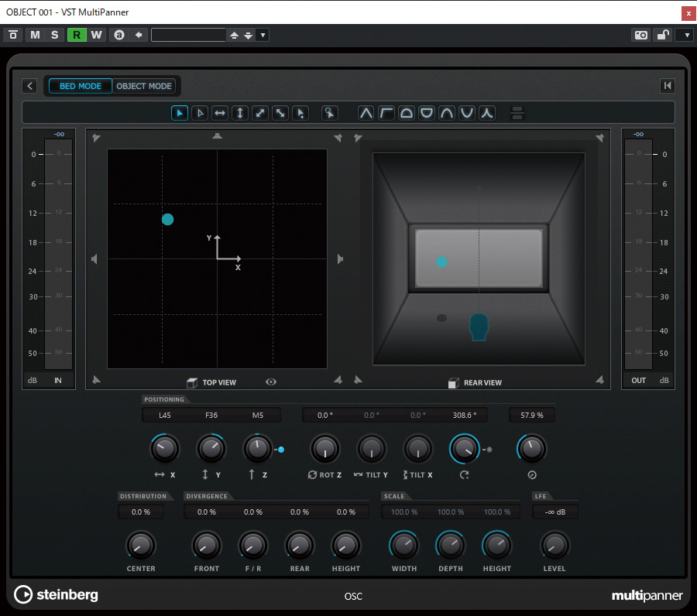Click the cube icon next to TOP VIEW

point(192,382)
